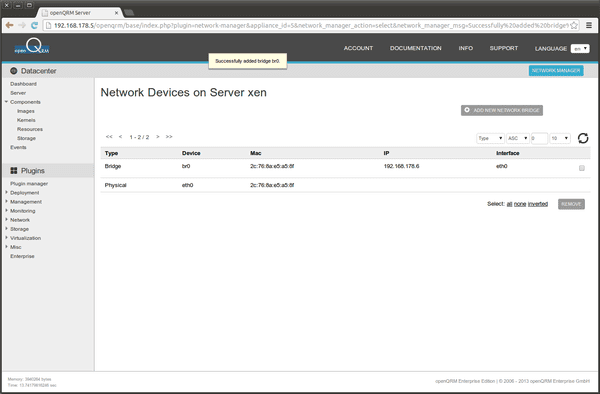Click Add New Network Bridge

tap(502, 110)
